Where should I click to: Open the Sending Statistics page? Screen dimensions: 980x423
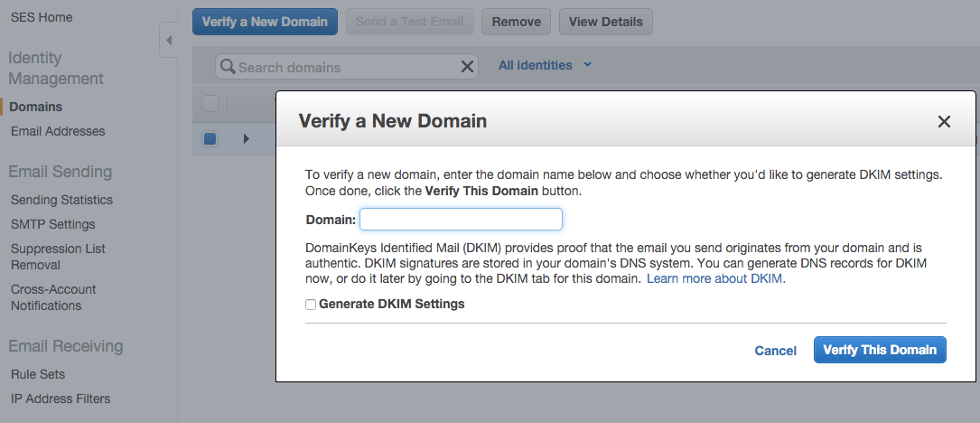click(62, 201)
